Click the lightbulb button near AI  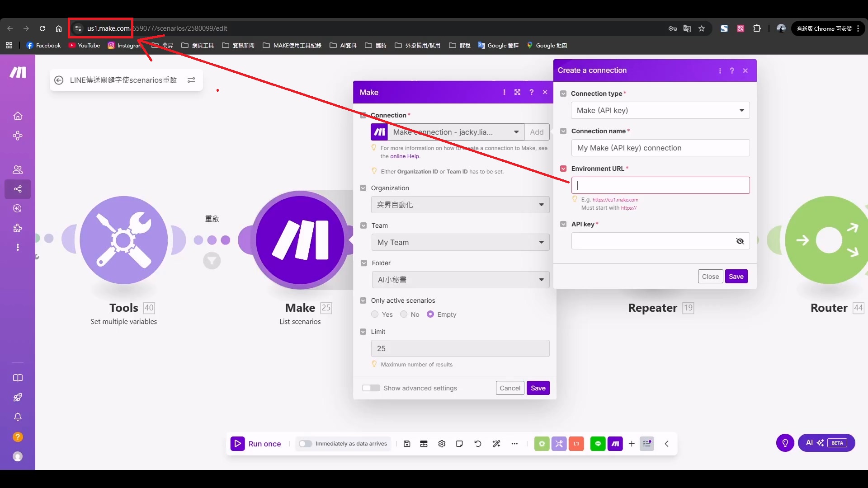[x=785, y=443]
